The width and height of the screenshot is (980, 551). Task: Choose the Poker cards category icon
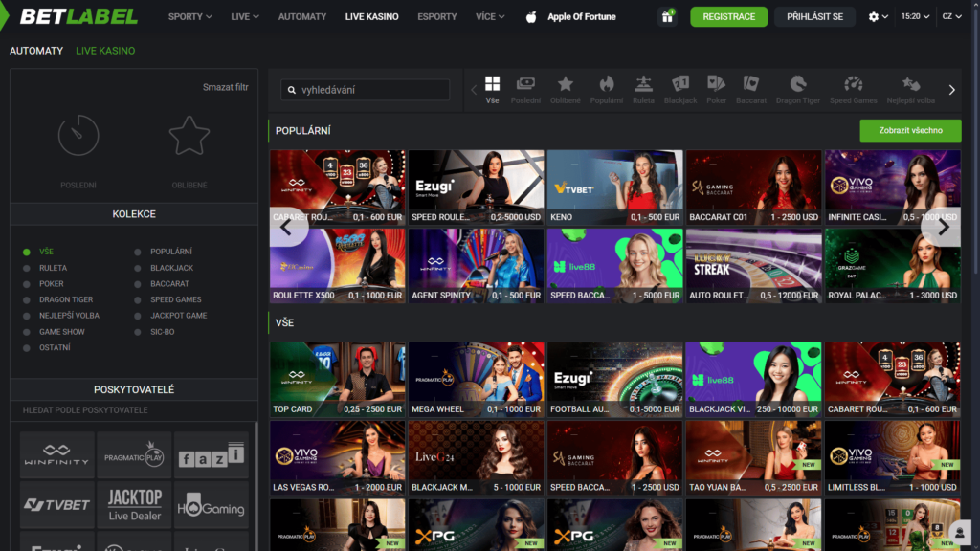[716, 89]
